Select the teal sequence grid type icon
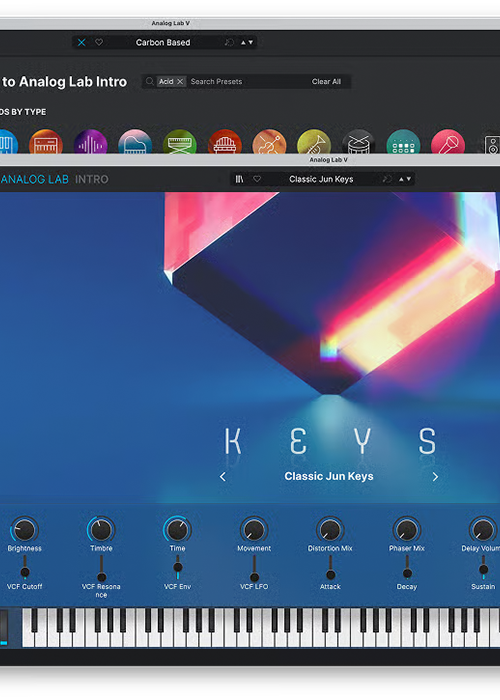 coord(403,142)
